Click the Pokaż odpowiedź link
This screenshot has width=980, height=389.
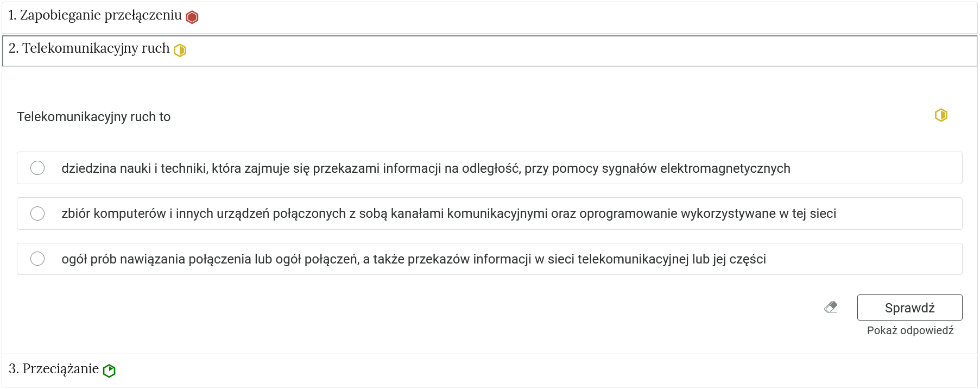click(909, 330)
